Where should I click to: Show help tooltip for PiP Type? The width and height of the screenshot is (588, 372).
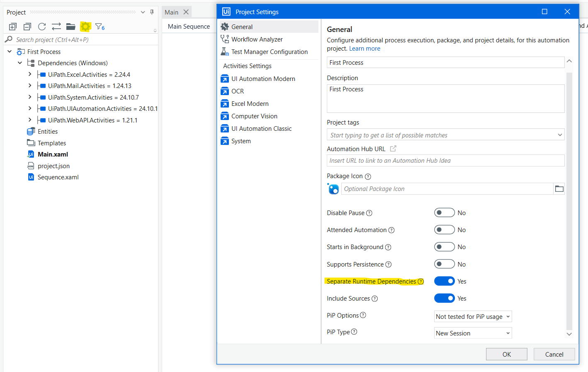click(354, 332)
